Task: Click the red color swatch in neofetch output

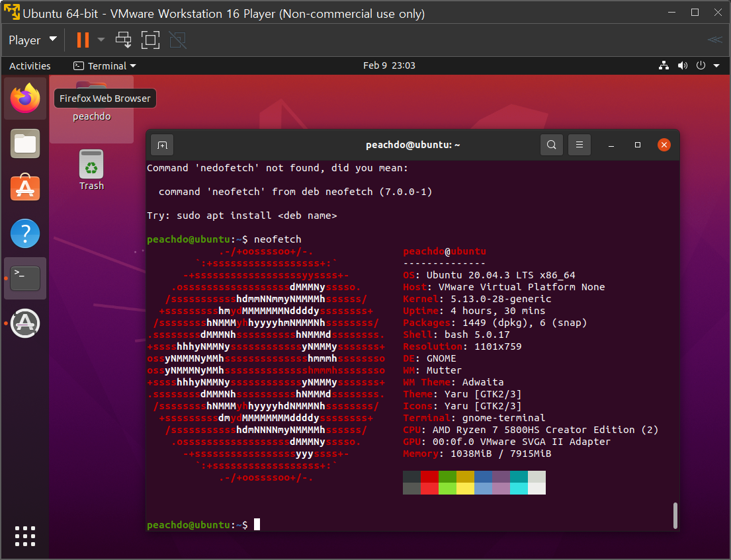Action: pos(429,477)
